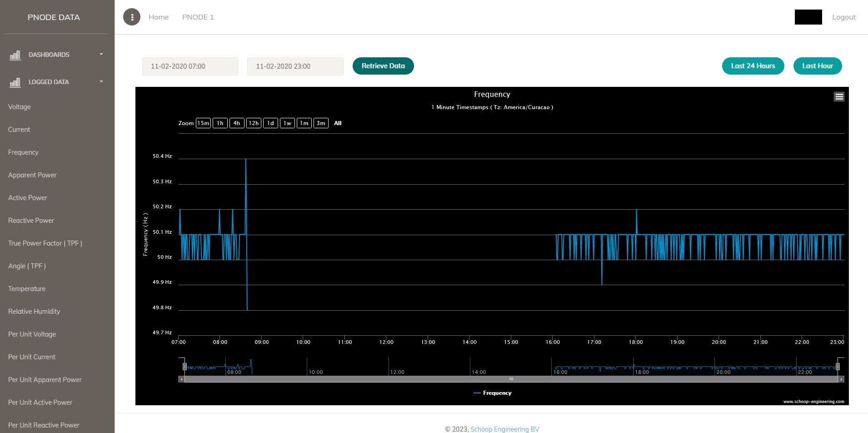Click the Retrieve Data button

(383, 66)
